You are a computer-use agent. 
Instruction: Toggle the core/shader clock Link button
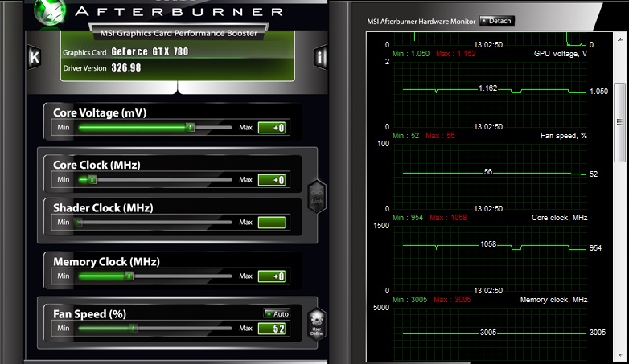click(317, 196)
